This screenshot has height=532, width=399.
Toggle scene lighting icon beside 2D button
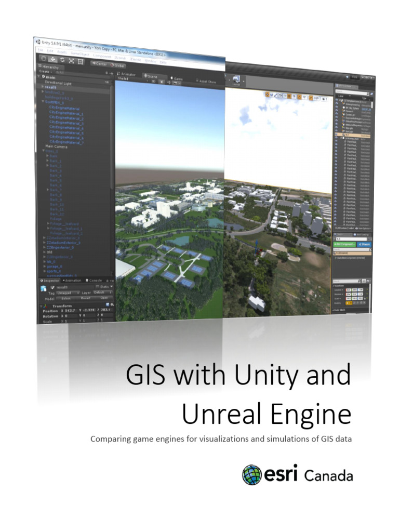point(161,82)
